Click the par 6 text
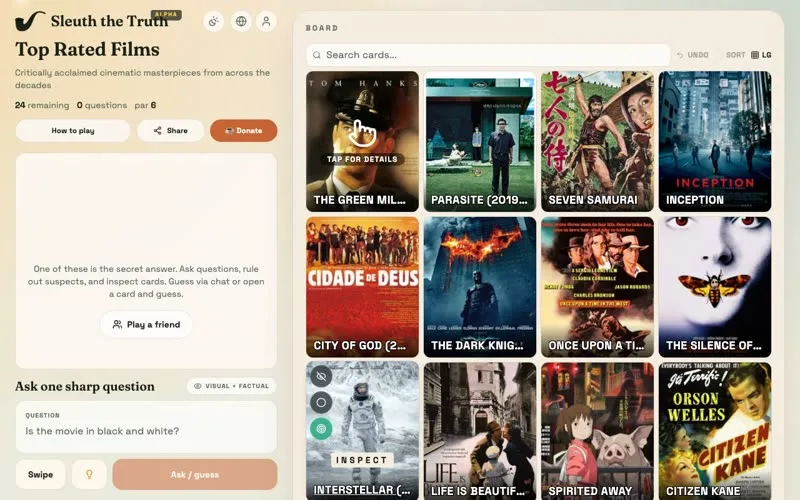Viewport: 800px width, 500px height. pos(145,105)
